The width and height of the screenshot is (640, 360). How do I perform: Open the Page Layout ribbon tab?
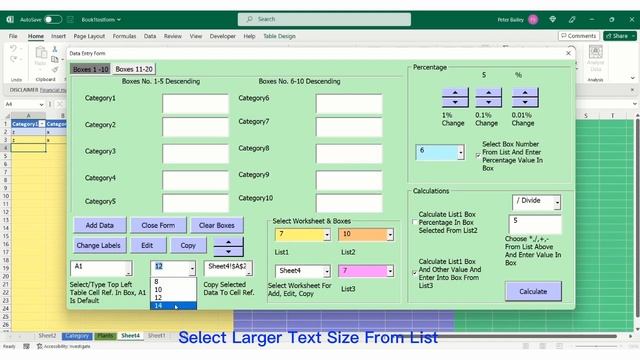click(x=89, y=36)
